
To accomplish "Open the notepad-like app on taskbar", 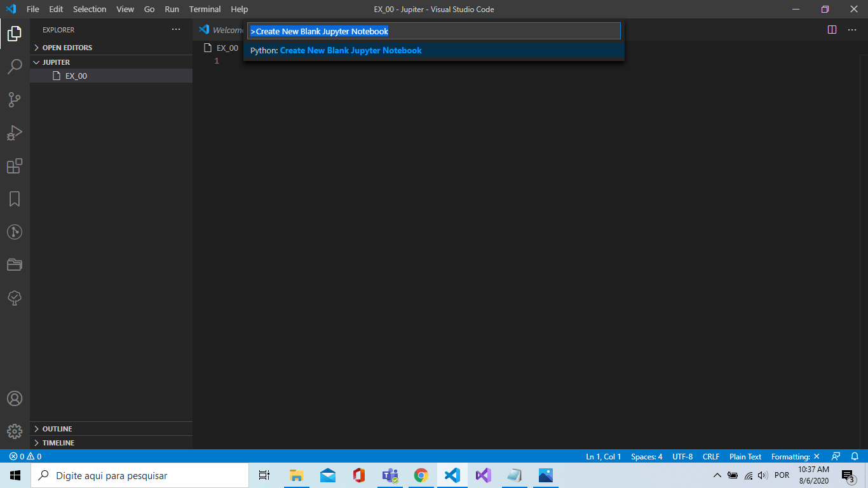I will pyautogui.click(x=514, y=475).
